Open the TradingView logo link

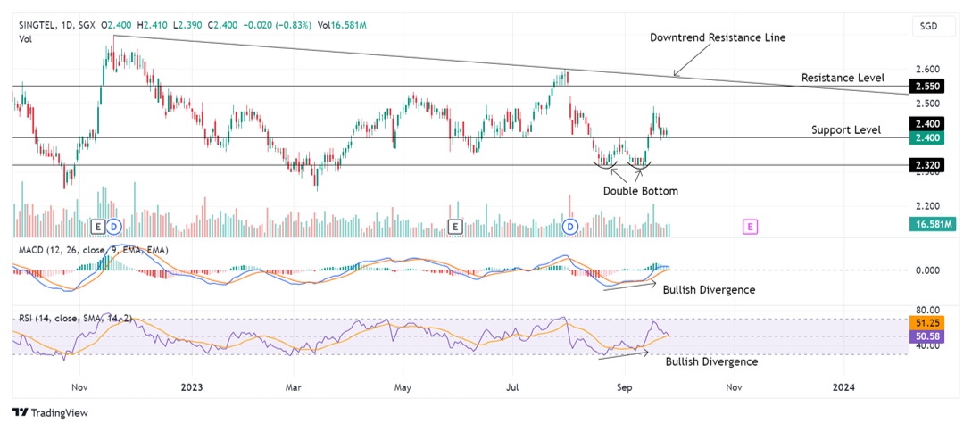(51, 412)
